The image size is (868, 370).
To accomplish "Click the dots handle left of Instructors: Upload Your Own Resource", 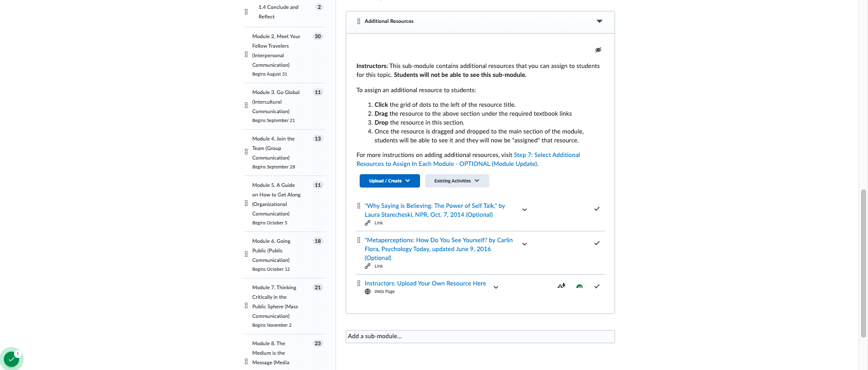I will [359, 283].
